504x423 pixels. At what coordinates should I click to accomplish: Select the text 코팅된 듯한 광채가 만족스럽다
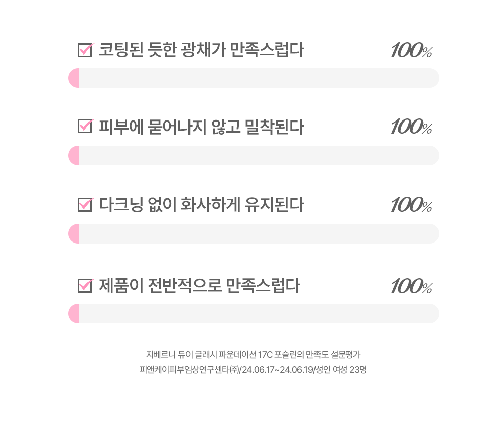click(x=201, y=50)
